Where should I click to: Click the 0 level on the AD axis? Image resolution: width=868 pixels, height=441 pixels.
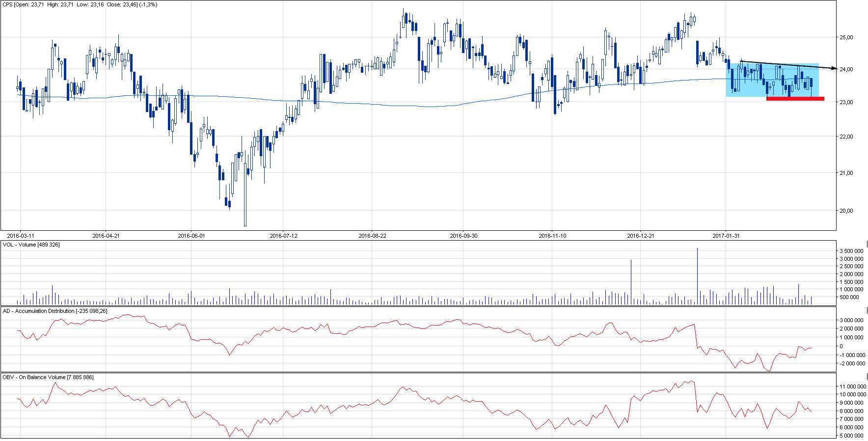[x=841, y=346]
